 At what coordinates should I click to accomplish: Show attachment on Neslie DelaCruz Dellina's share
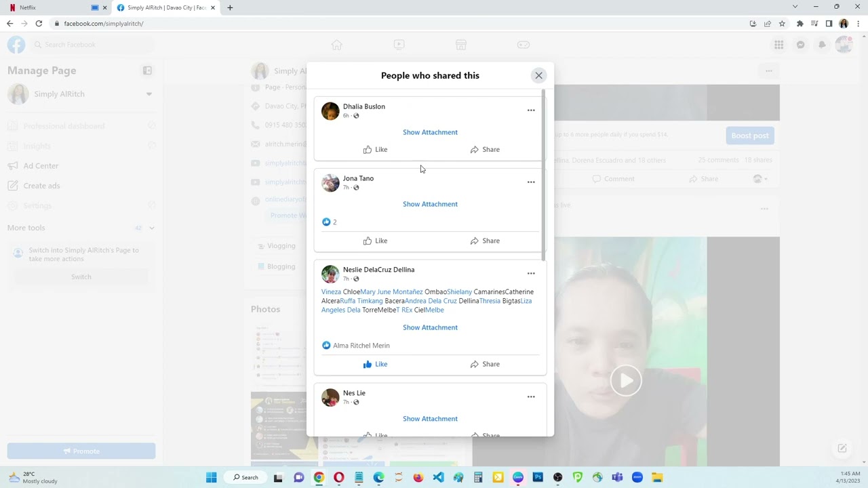click(430, 327)
